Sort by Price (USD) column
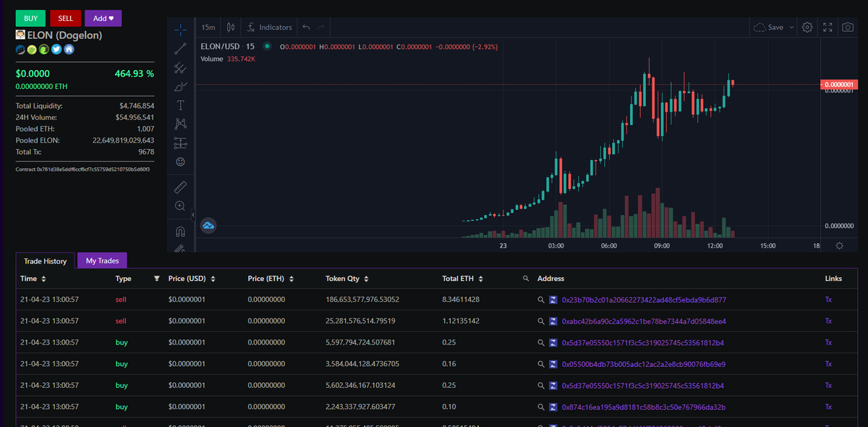This screenshot has width=868, height=427. (x=213, y=279)
